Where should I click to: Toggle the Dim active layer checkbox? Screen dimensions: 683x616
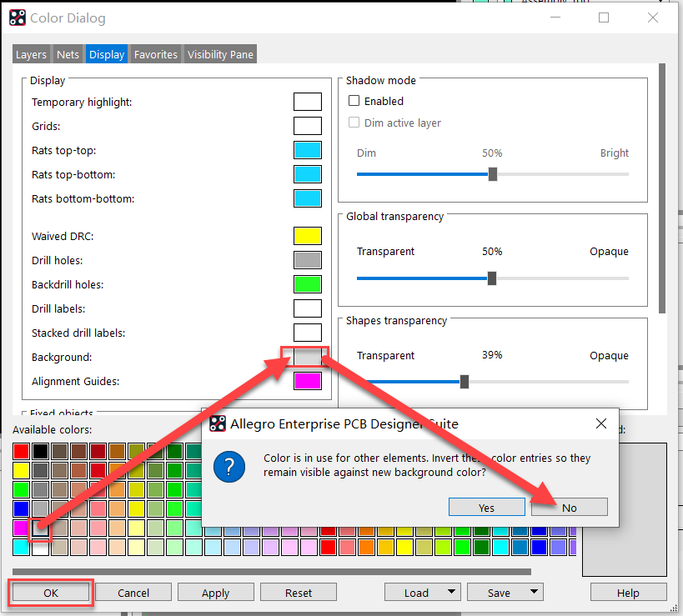[x=354, y=123]
